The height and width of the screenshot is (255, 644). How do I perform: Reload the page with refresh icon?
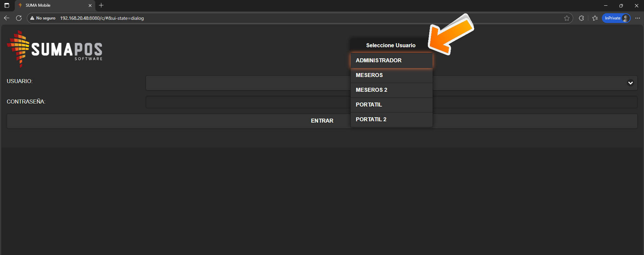(x=19, y=18)
